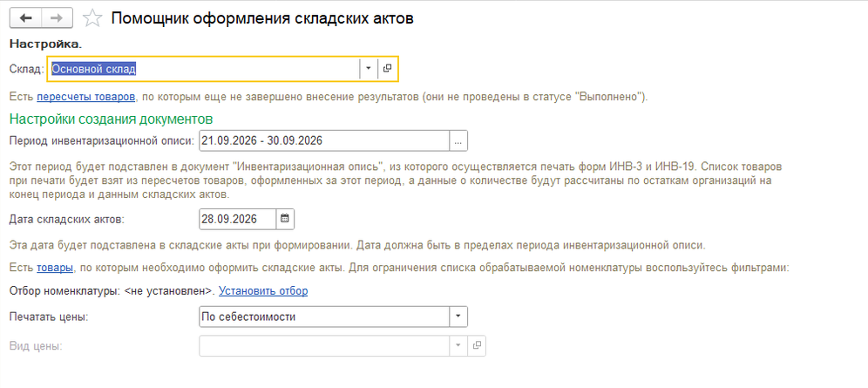
Task: Go forward with the right arrow button
Action: 58,18
